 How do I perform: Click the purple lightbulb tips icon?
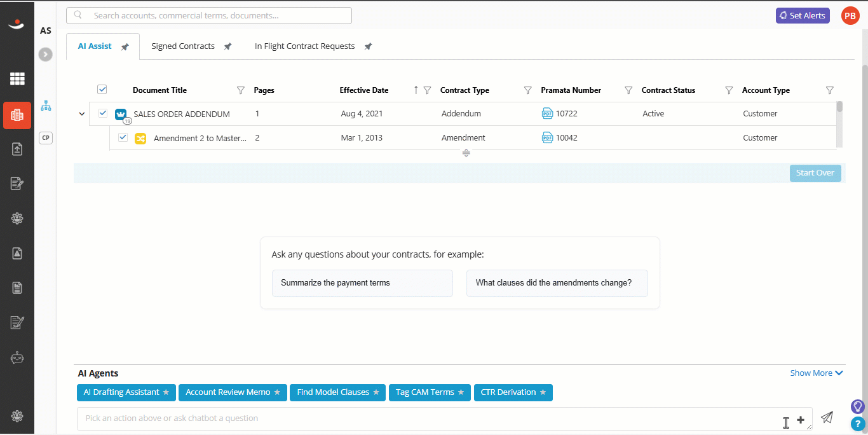pyautogui.click(x=858, y=406)
